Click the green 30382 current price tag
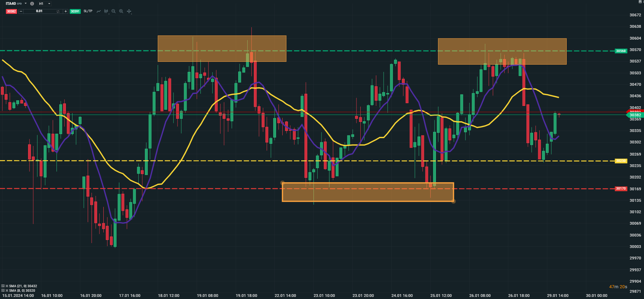The height and width of the screenshot is (299, 644). pyautogui.click(x=635, y=115)
